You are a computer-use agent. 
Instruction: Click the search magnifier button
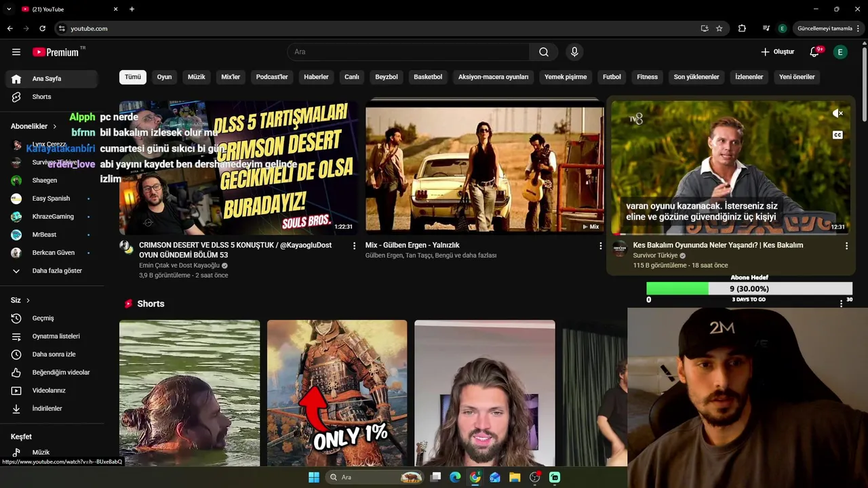pyautogui.click(x=544, y=52)
